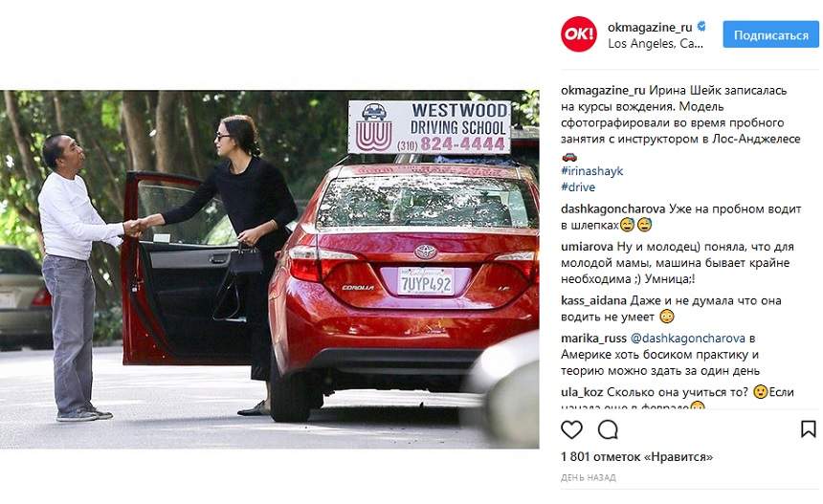823x504 pixels.
Task: Click the blue verified badge
Action: 701,26
